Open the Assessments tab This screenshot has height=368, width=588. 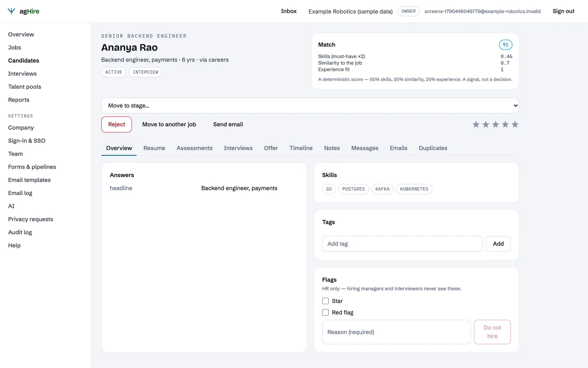click(194, 148)
